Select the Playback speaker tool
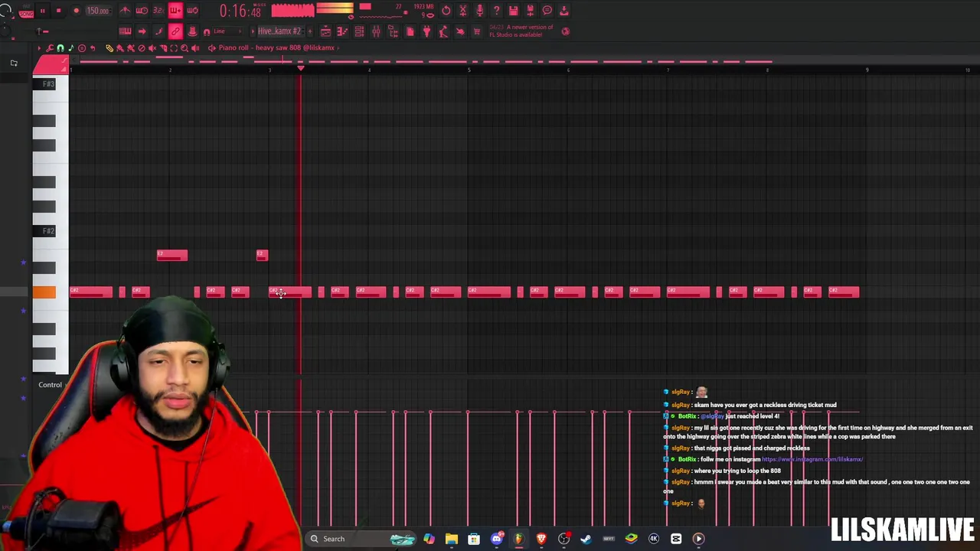This screenshot has width=980, height=551. [x=195, y=47]
